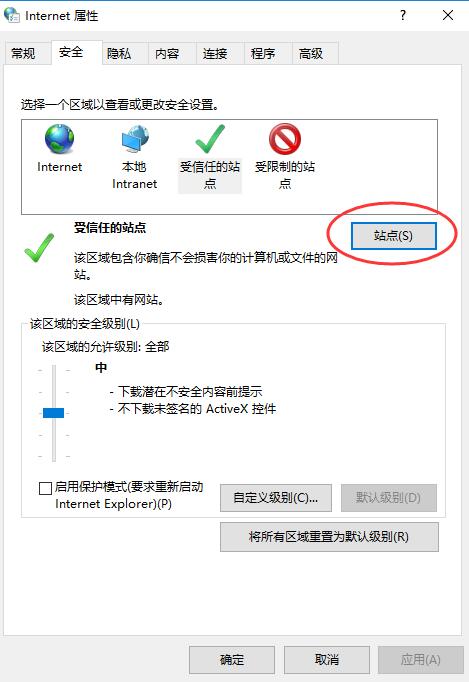The width and height of the screenshot is (469, 682).
Task: Open the 隐私 tab
Action: click(119, 53)
